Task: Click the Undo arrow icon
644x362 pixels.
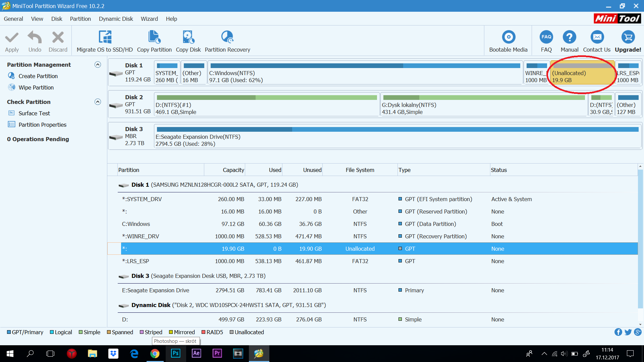Action: click(35, 37)
